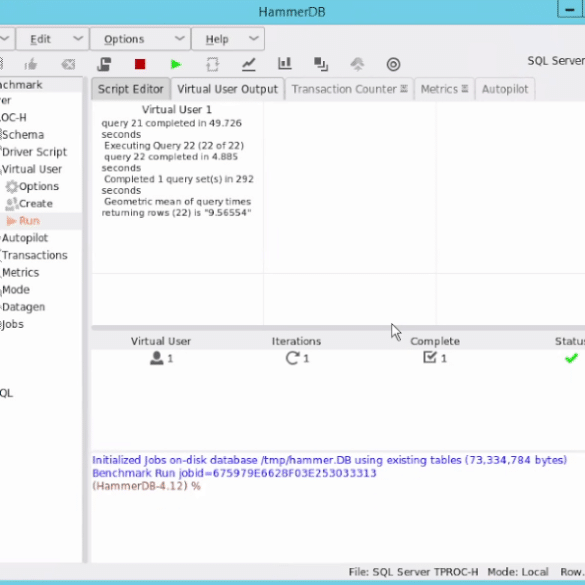This screenshot has width=585, height=585.
Task: Select Mode in the left tree
Action: click(x=15, y=290)
